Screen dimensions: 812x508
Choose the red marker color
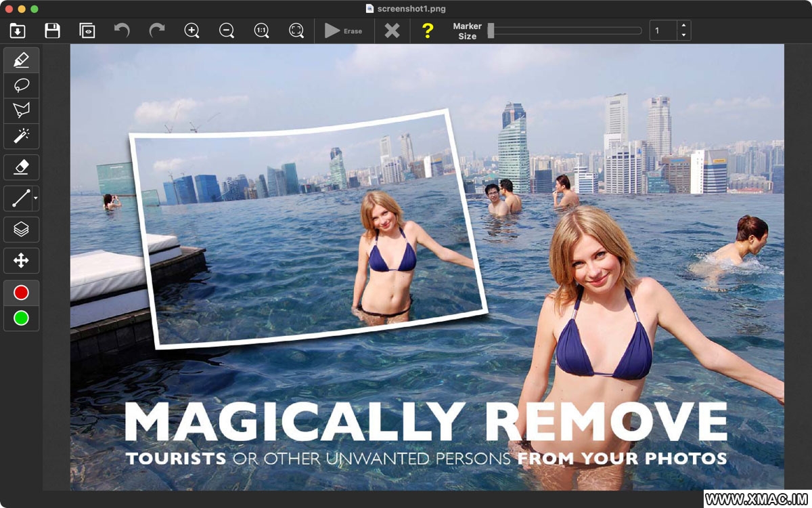22,293
